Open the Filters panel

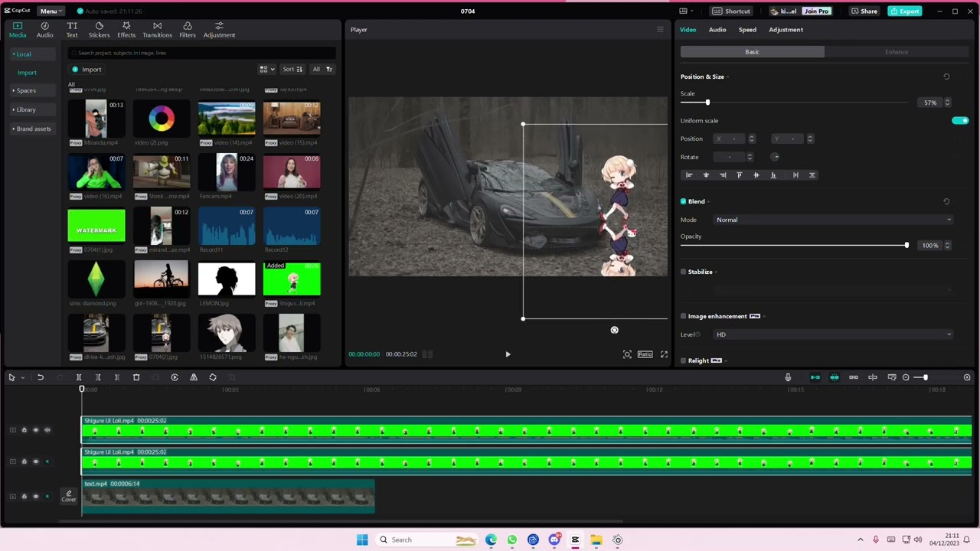188,30
